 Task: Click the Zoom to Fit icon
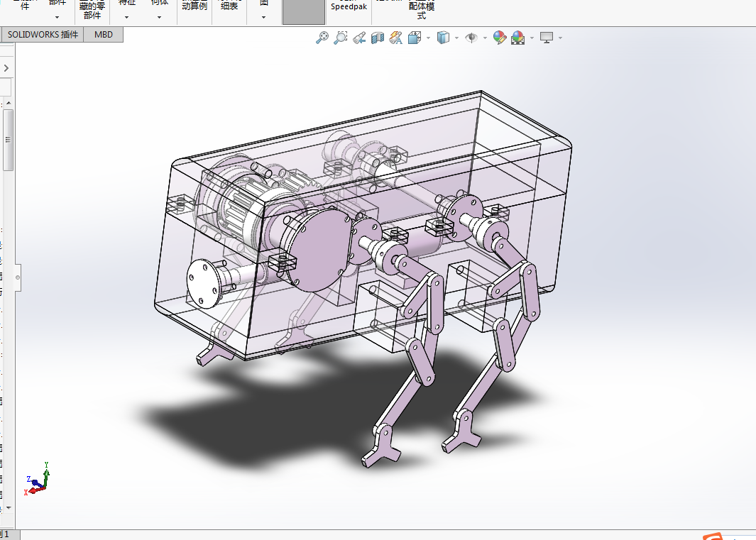pos(322,38)
